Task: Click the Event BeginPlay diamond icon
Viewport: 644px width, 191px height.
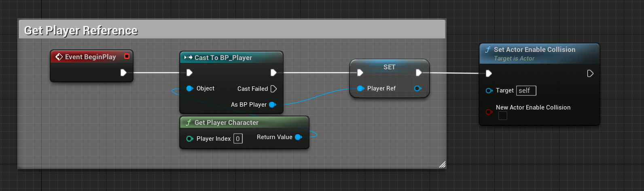Action: [x=59, y=57]
